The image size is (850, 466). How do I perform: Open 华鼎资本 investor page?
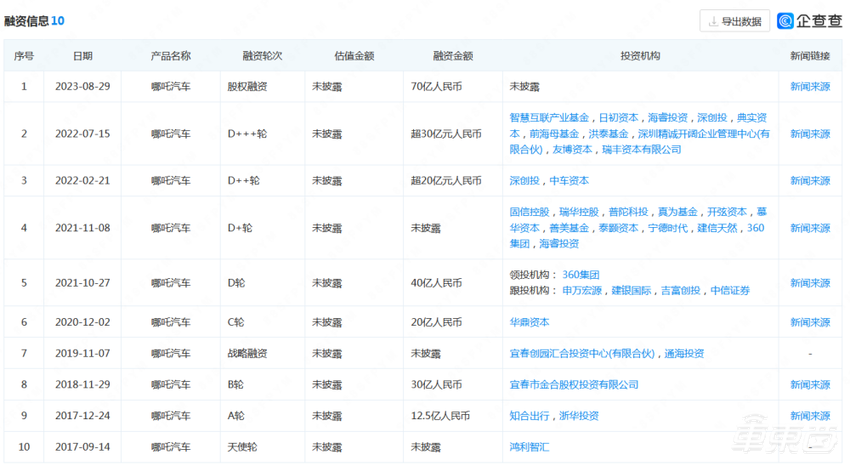pyautogui.click(x=530, y=322)
